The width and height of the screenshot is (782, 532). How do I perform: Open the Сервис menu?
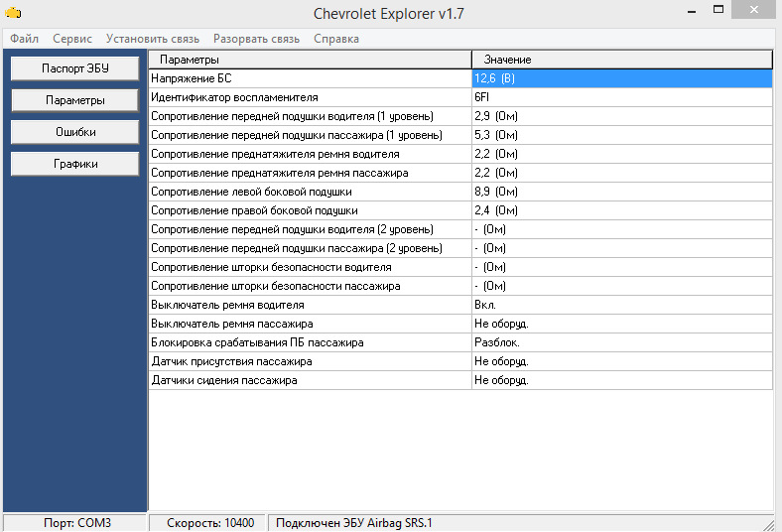pyautogui.click(x=72, y=39)
